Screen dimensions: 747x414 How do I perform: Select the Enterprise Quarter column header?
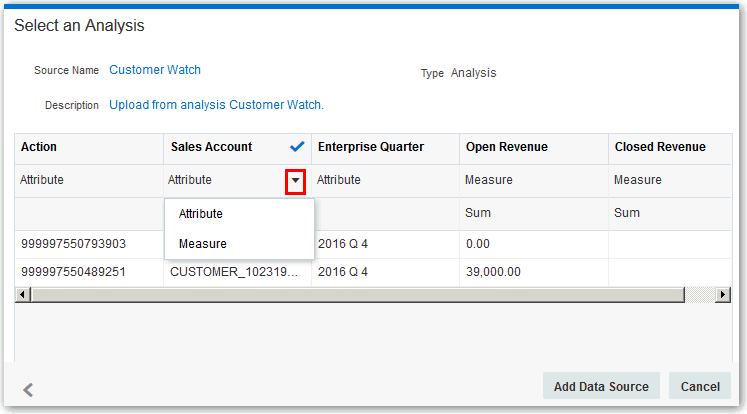coord(385,147)
